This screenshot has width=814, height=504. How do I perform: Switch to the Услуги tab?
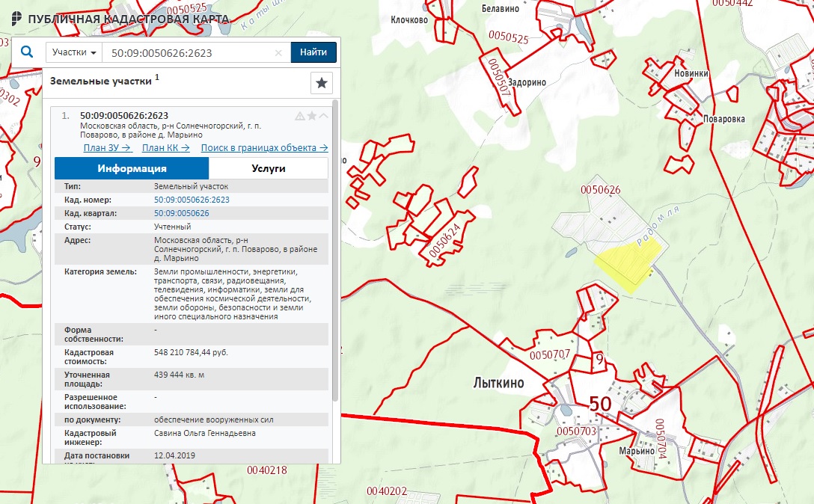(x=269, y=168)
